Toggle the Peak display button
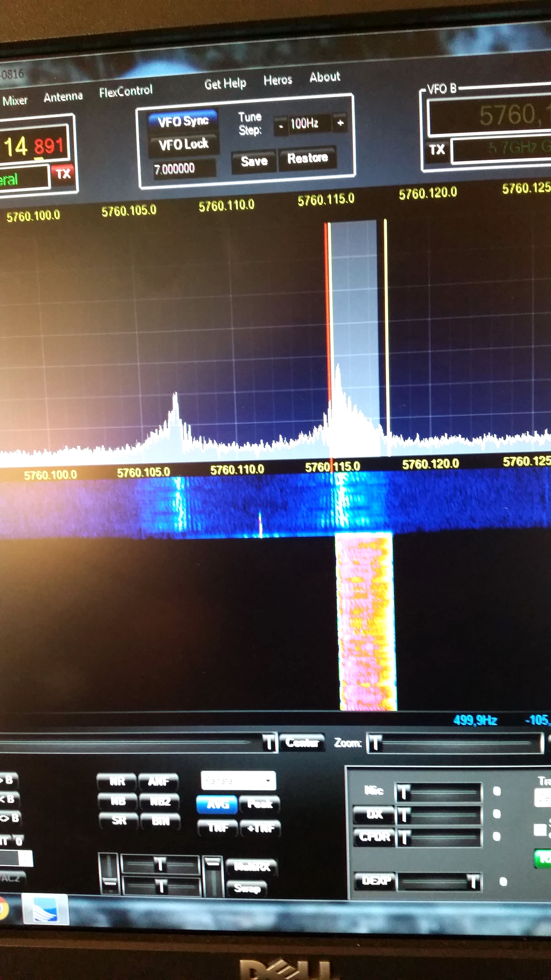 point(260,804)
